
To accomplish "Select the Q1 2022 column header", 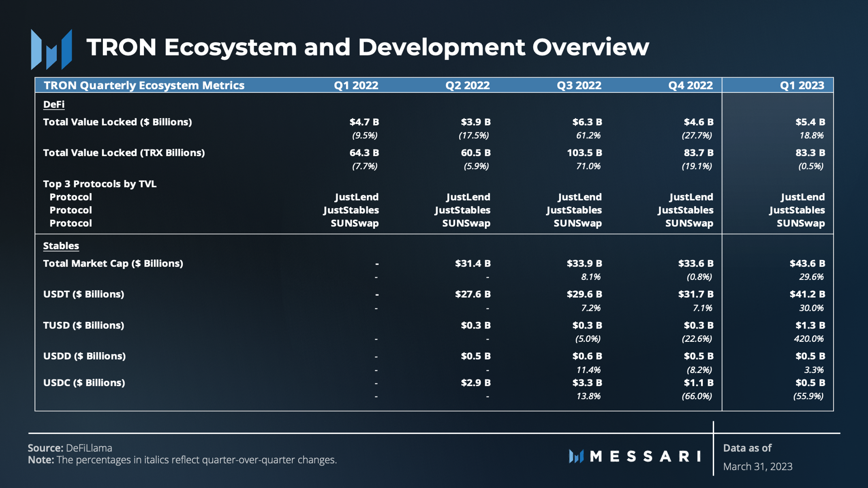I will [356, 85].
